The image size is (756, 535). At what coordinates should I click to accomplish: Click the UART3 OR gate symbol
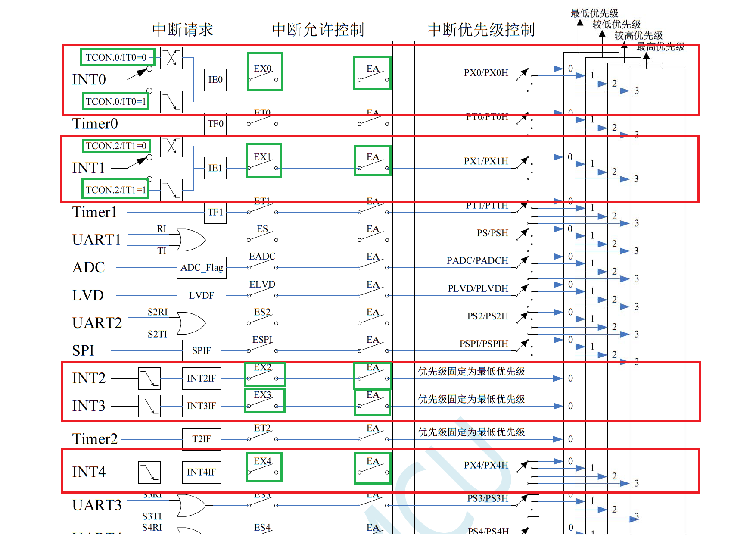point(192,505)
